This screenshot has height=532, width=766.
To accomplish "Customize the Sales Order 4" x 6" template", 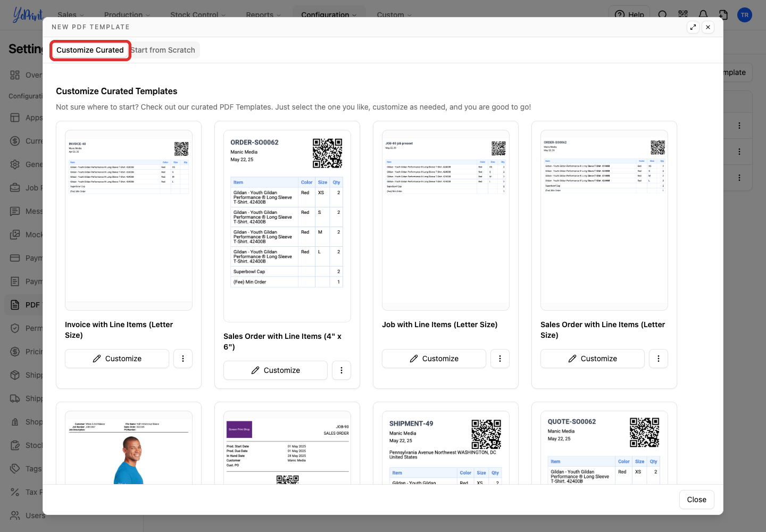I will [x=276, y=370].
